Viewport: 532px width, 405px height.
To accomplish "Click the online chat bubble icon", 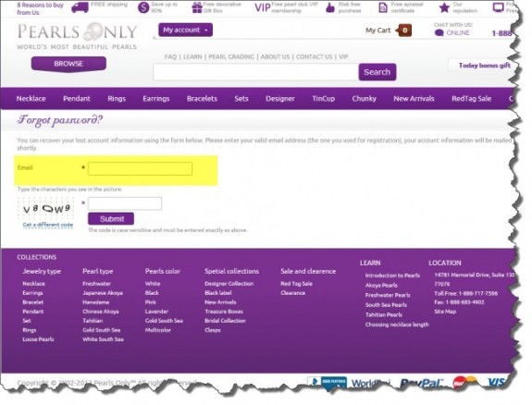I will pyautogui.click(x=439, y=33).
